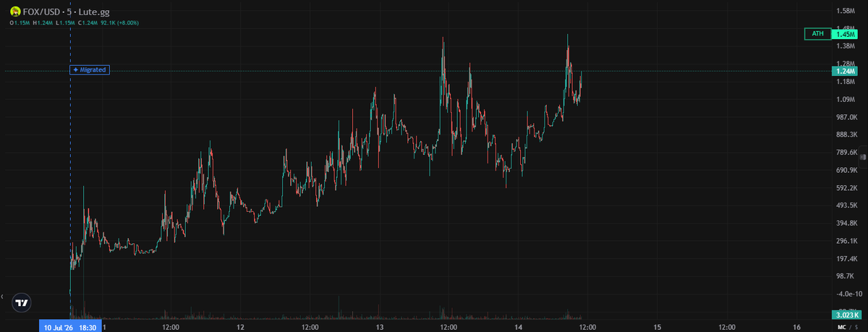Click the 10 Jul '26 18:30 date label

pos(70,327)
